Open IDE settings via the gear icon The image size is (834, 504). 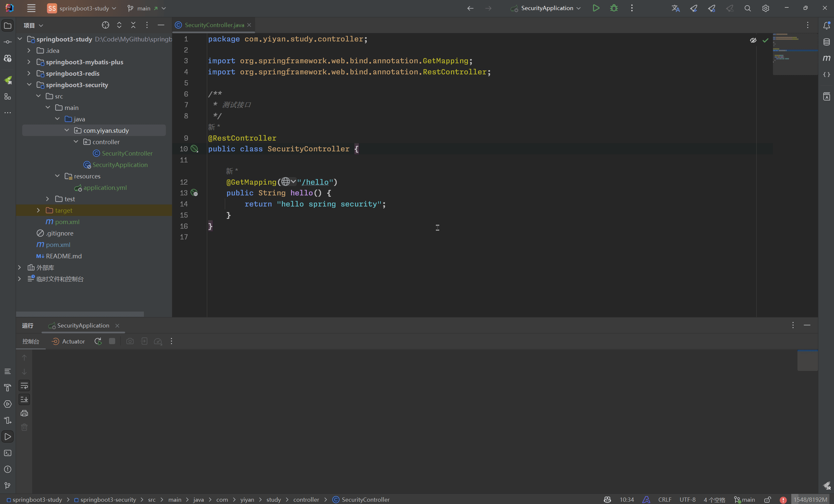click(765, 8)
